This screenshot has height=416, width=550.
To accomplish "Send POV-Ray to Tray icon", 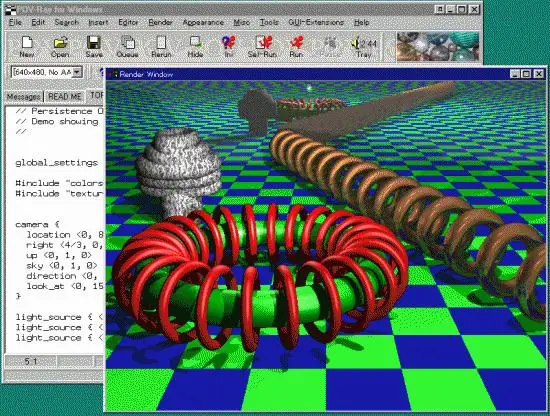I will [363, 46].
